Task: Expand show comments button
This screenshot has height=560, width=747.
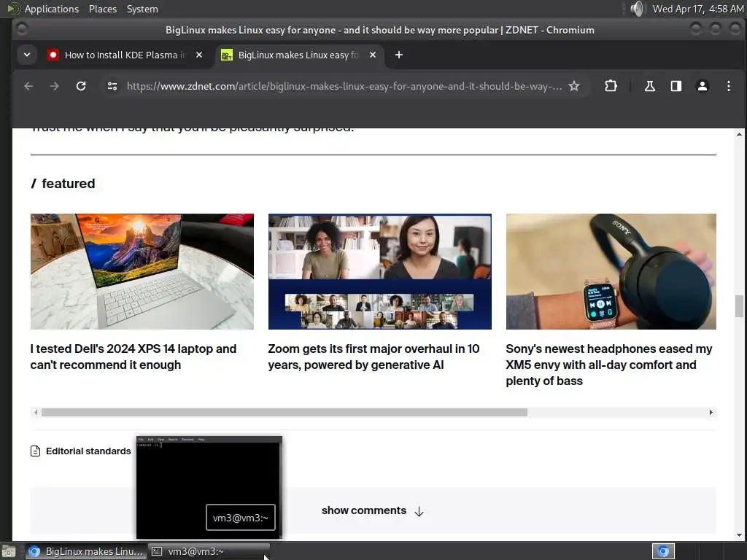Action: [373, 510]
